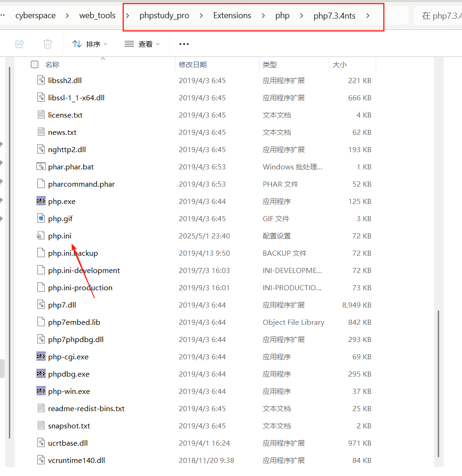
Task: Click the leading breadcrumb ellipsis
Action: (3, 15)
